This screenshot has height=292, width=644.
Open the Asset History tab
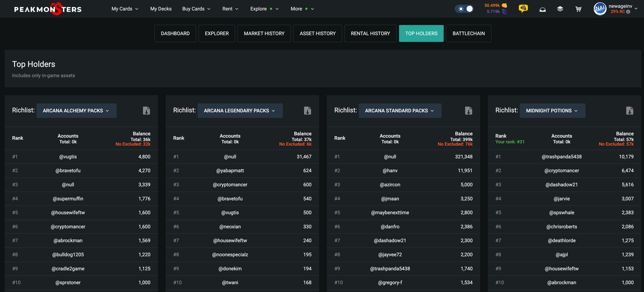click(x=317, y=34)
